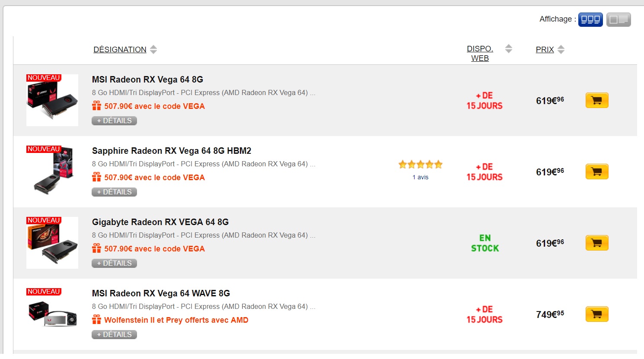Screen dimensions: 644x359
Task: Click the PRIX column header
Action: (x=545, y=50)
